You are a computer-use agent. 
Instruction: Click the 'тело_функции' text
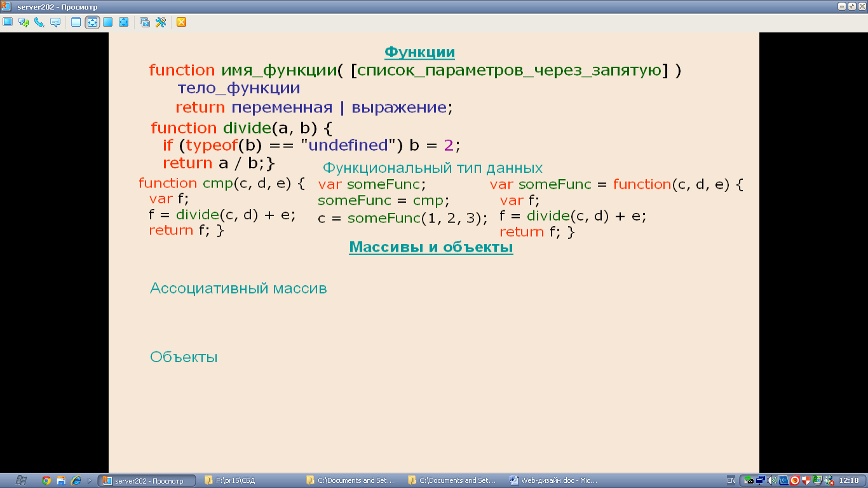point(239,88)
